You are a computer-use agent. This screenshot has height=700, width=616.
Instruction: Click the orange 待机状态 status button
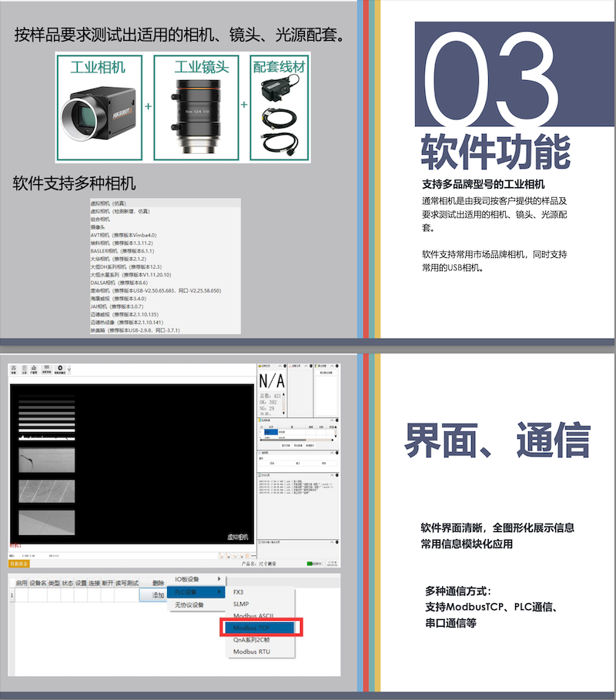pyautogui.click(x=18, y=564)
